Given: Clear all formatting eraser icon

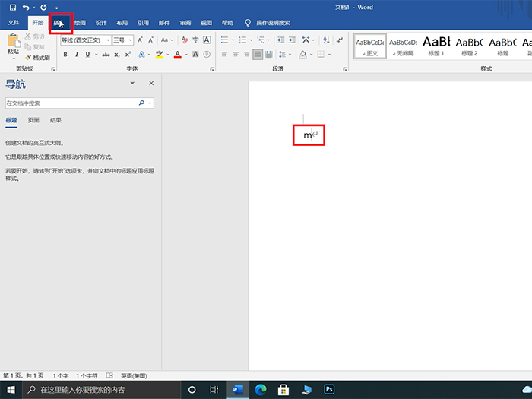Looking at the screenshot, I should click(x=185, y=40).
